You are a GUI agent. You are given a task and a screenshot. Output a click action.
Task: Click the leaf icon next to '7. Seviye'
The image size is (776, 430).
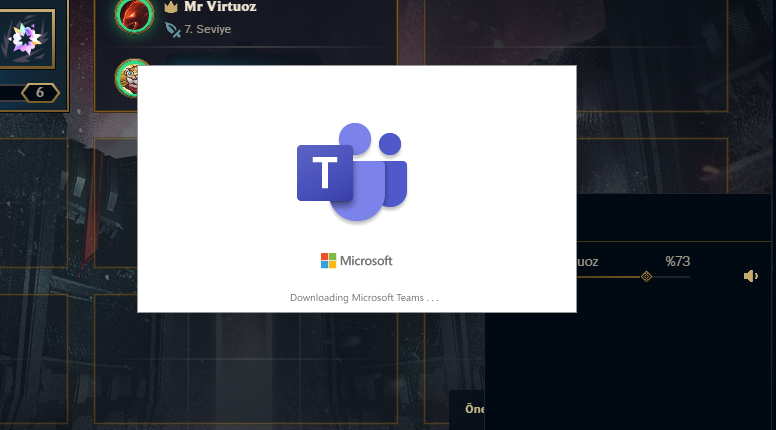(x=172, y=30)
